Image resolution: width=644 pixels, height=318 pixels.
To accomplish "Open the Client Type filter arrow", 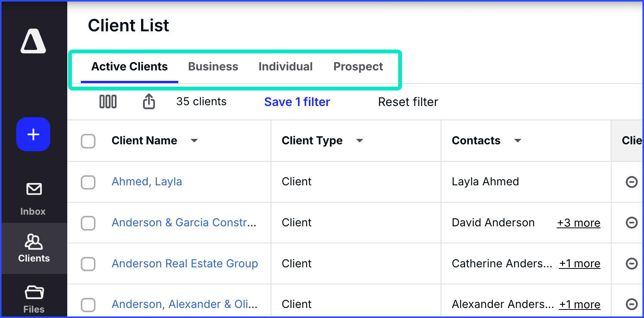I will (x=359, y=141).
